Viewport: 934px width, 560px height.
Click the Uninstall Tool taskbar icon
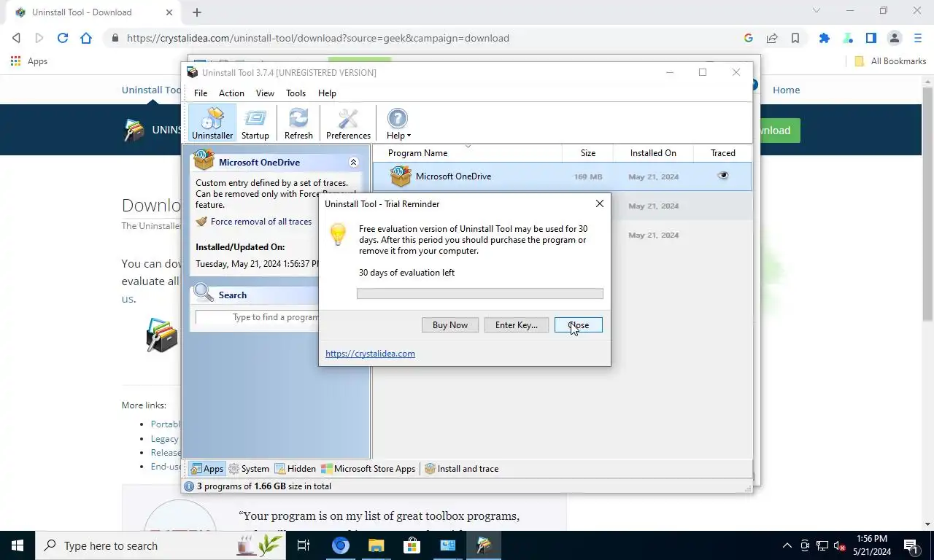[x=483, y=545]
